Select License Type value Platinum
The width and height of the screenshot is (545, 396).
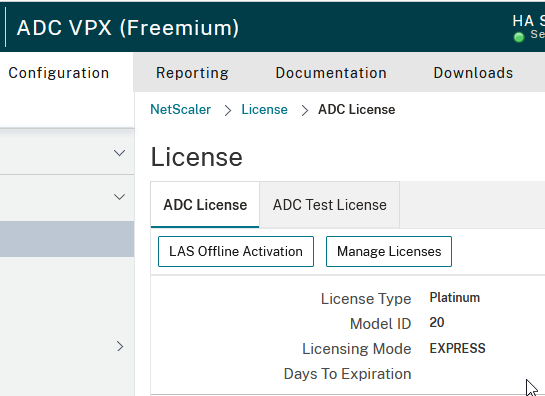455,298
